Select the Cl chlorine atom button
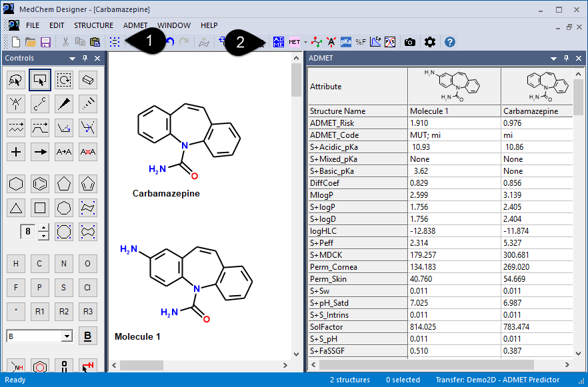The height and width of the screenshot is (387, 588). pos(88,288)
